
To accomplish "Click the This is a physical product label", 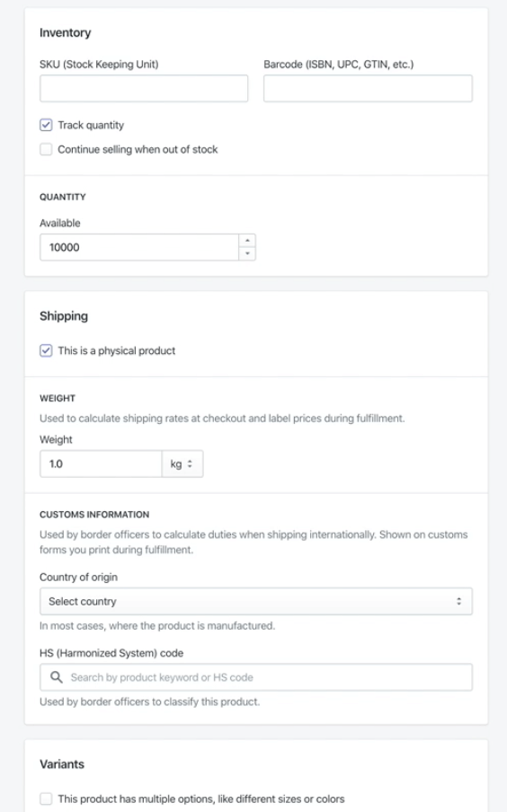I will tap(117, 350).
